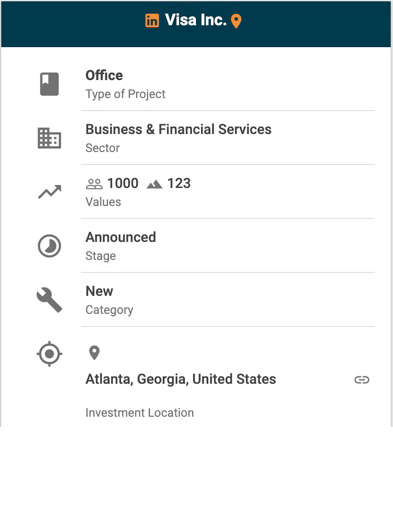Click the Investment Location label

[140, 413]
